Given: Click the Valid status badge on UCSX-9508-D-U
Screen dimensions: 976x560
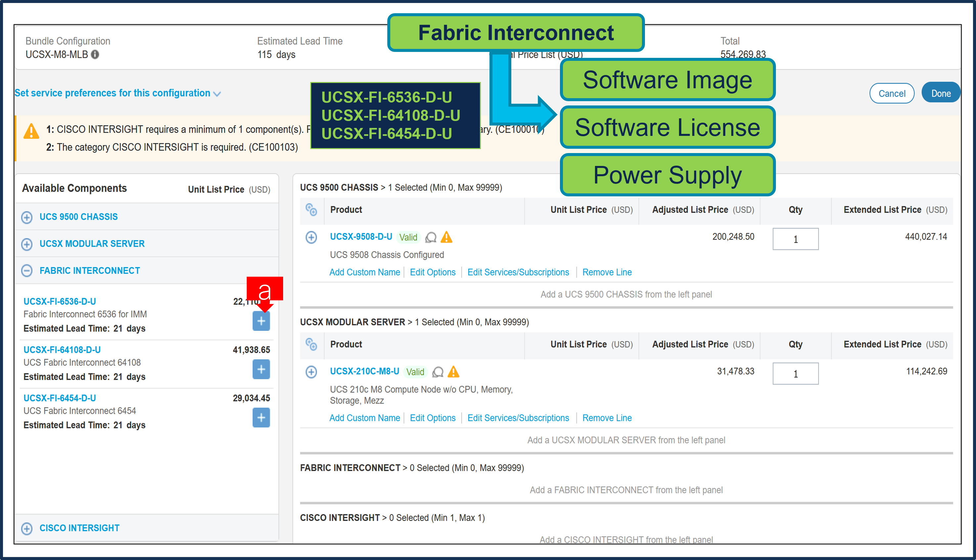Looking at the screenshot, I should tap(408, 237).
